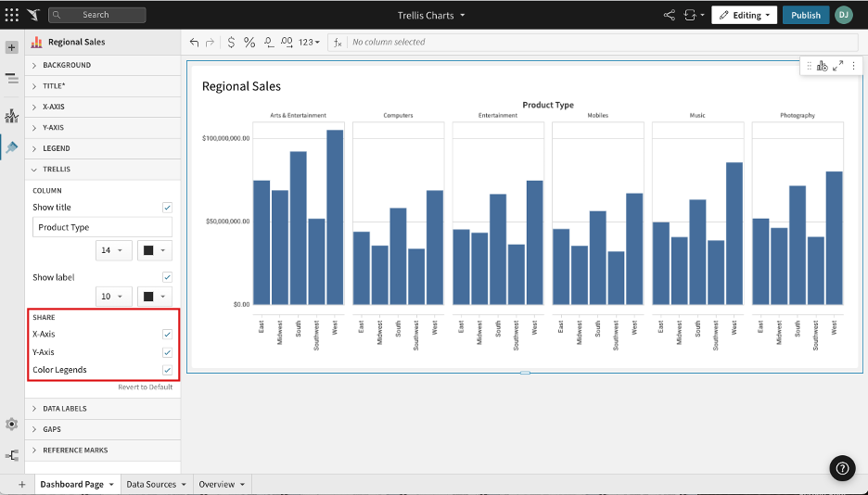Open the label color swatch picker
The height and width of the screenshot is (495, 868).
154,297
